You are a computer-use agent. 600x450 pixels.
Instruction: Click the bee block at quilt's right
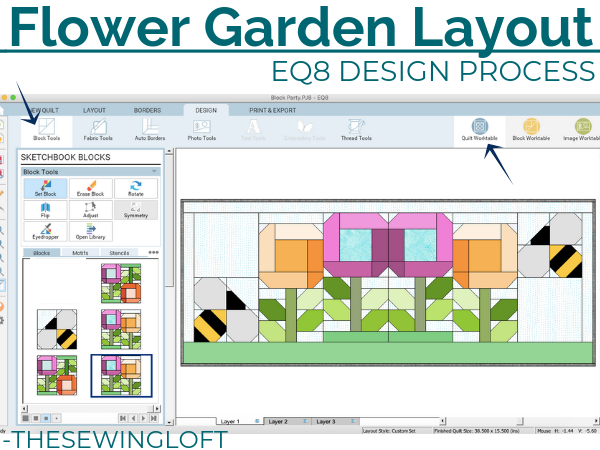tap(550, 245)
